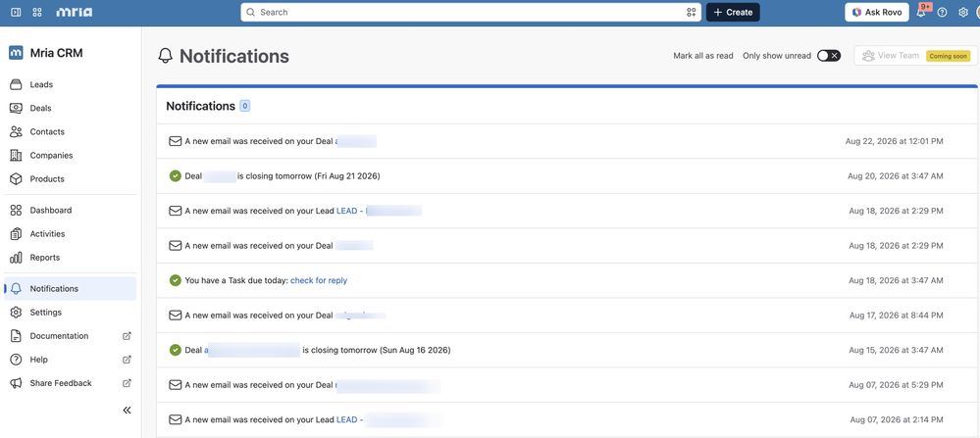Click the notifications count badge showing 0
Screen dimensions: 980x438
pos(245,106)
